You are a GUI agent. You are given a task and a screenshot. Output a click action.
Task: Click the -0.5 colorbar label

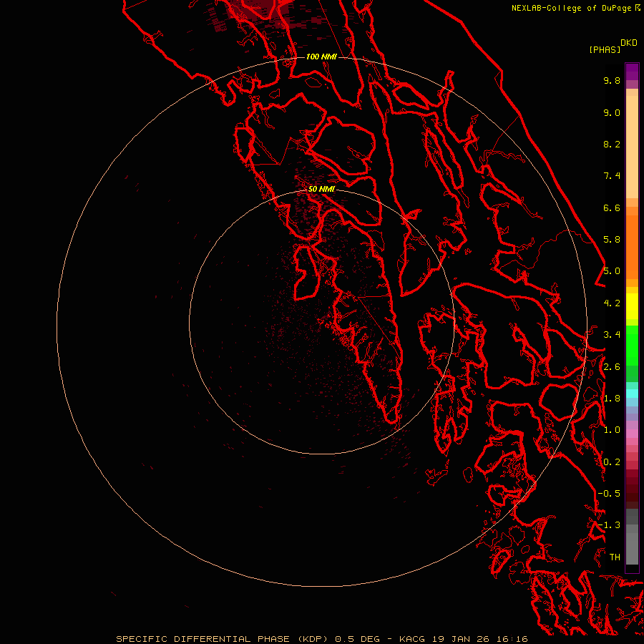coord(609,494)
